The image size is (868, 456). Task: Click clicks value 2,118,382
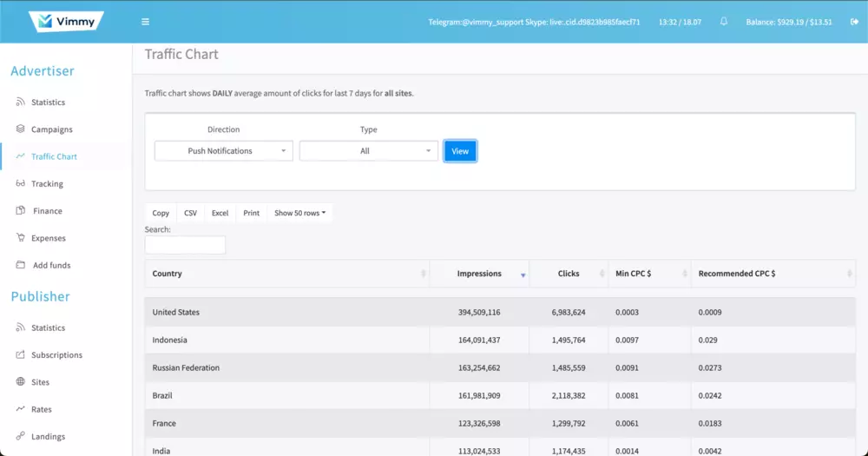click(x=569, y=395)
